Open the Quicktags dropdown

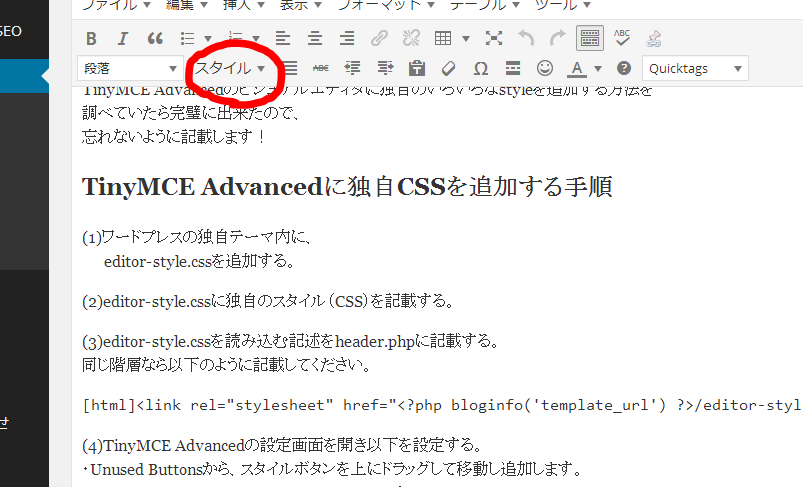[x=695, y=68]
